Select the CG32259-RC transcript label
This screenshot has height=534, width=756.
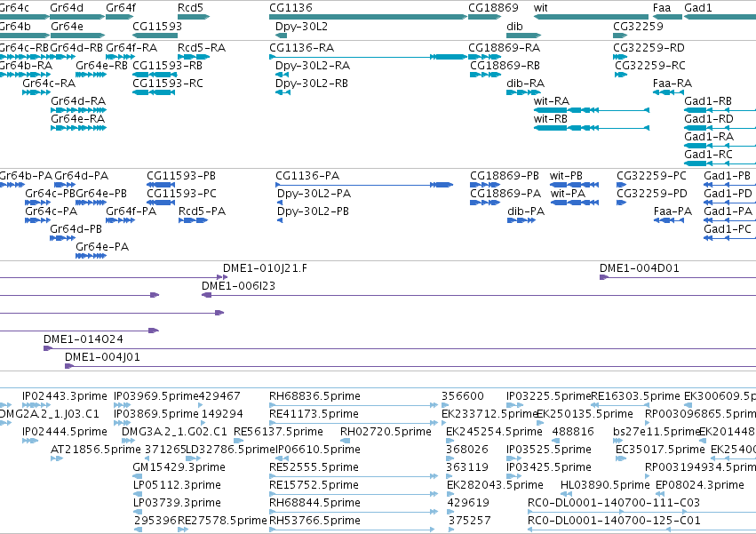[x=650, y=65]
